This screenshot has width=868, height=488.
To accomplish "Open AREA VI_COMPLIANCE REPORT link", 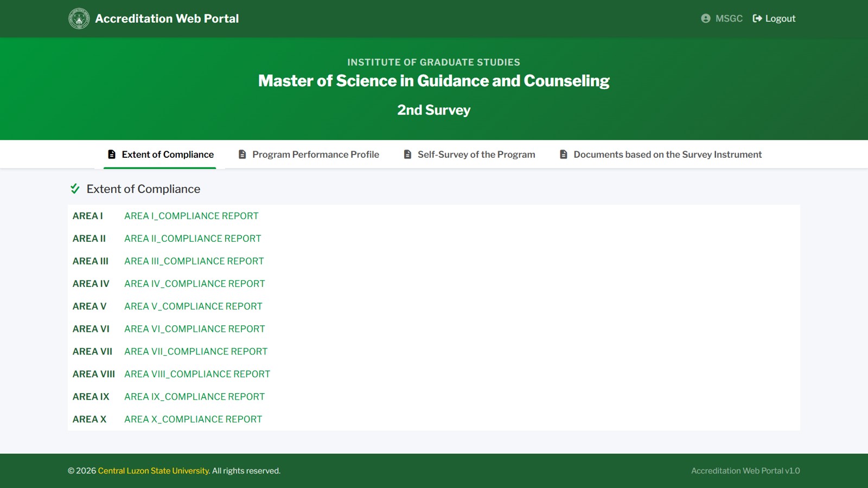I will 195,329.
